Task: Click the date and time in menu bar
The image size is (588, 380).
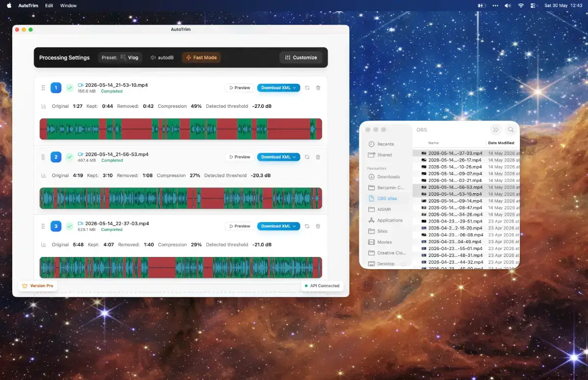Action: click(x=563, y=5)
